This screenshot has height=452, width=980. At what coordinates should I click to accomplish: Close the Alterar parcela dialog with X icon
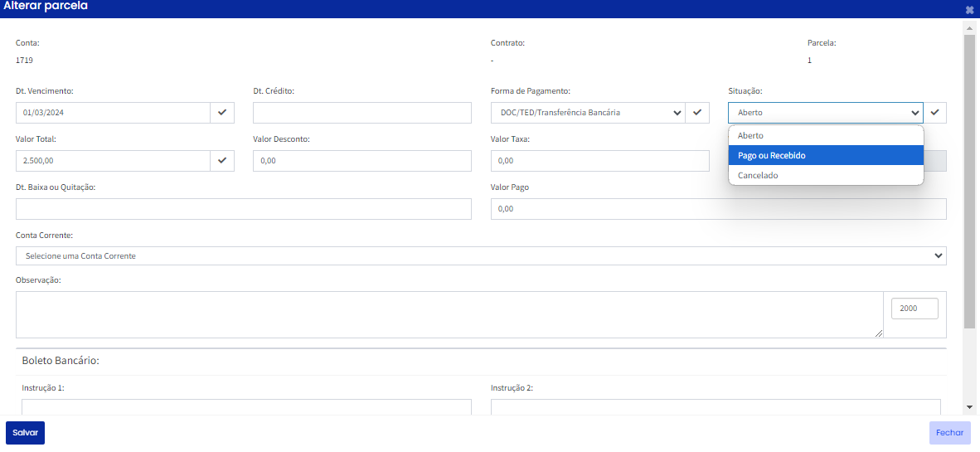969,9
